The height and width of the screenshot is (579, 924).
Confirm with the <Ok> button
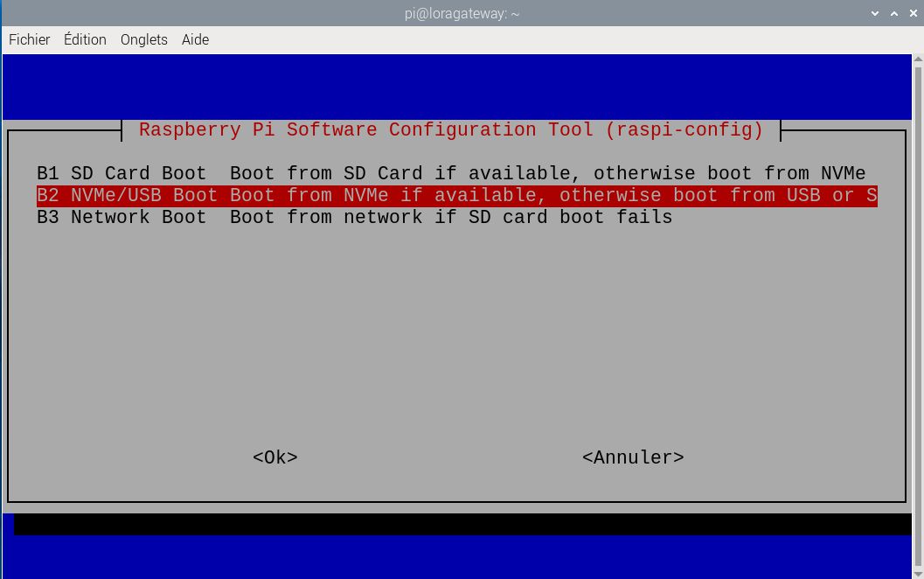pyautogui.click(x=275, y=457)
